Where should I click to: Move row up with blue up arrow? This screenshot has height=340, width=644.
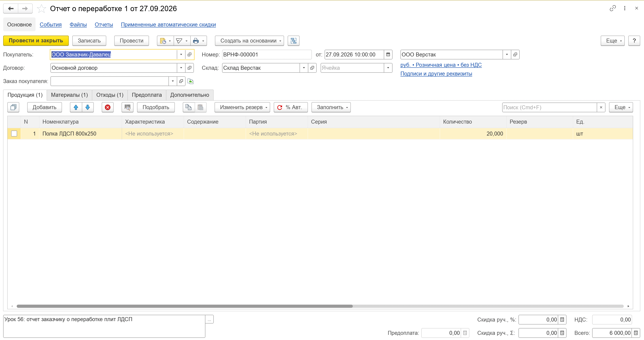coord(76,107)
